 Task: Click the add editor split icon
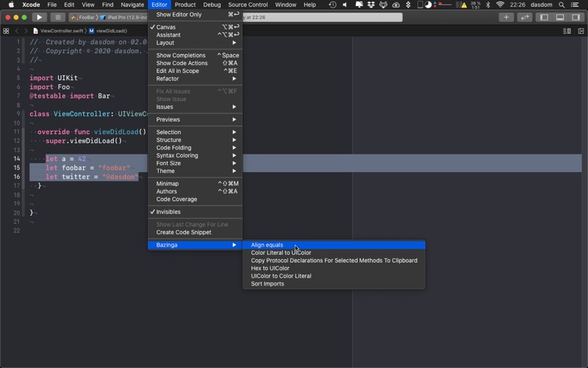pyautogui.click(x=581, y=31)
